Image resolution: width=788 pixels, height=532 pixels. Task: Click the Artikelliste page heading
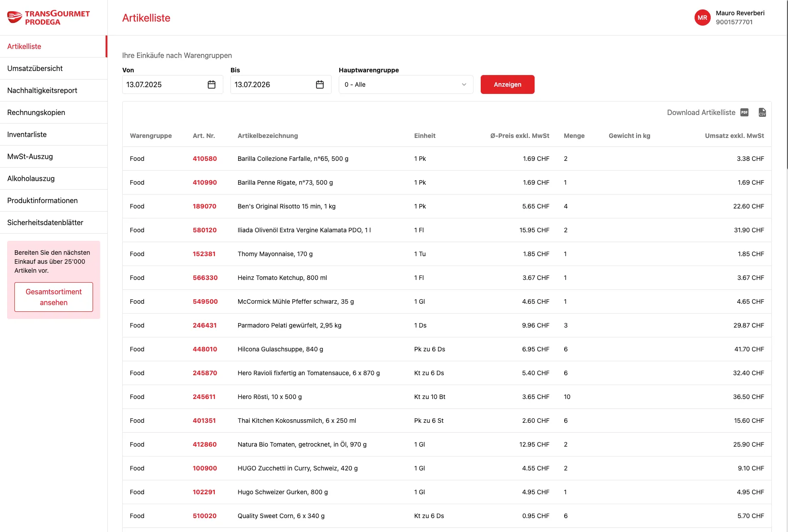pos(146,18)
